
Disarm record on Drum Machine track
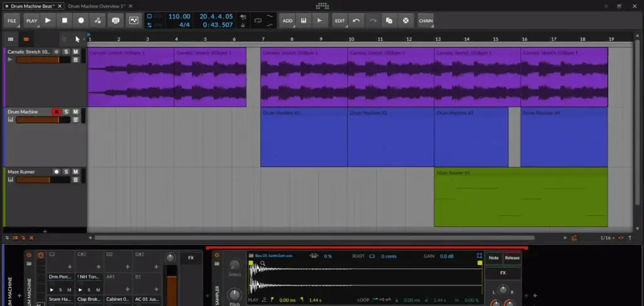pyautogui.click(x=57, y=112)
